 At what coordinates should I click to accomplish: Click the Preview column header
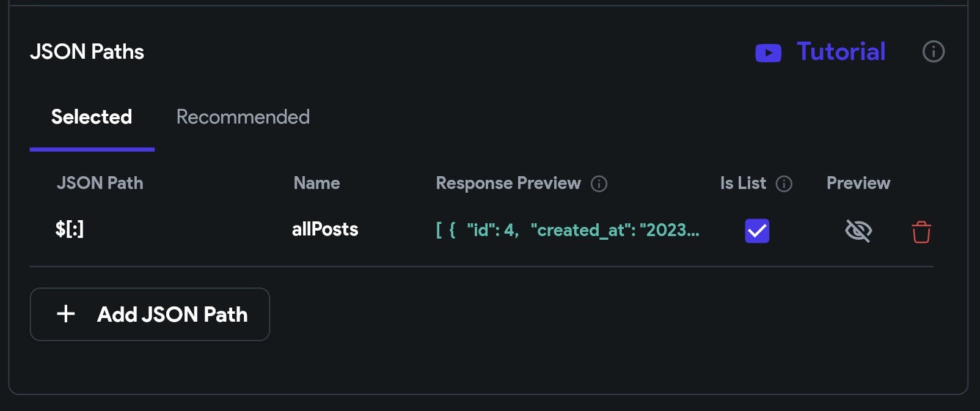[858, 183]
